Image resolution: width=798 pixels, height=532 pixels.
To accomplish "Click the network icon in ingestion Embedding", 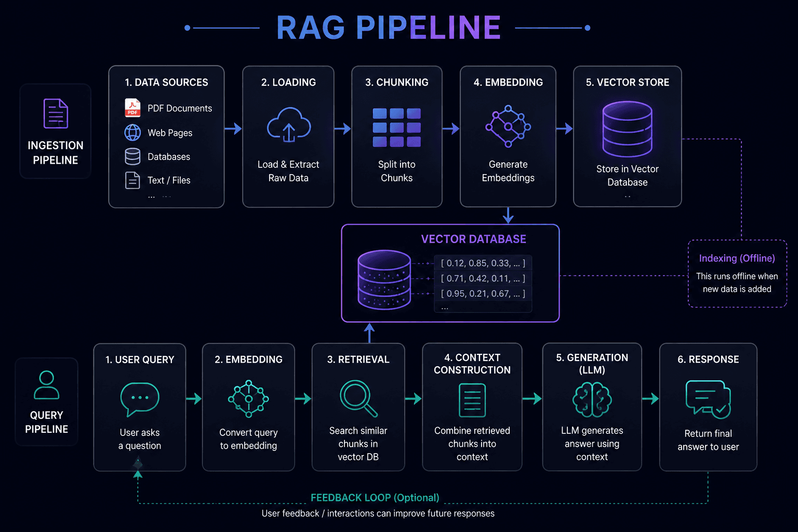I will [x=508, y=126].
